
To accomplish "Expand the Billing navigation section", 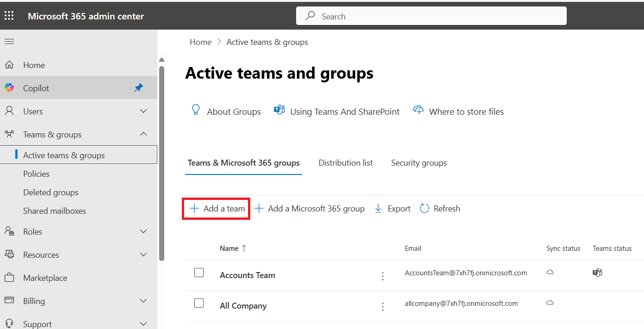I will point(143,301).
